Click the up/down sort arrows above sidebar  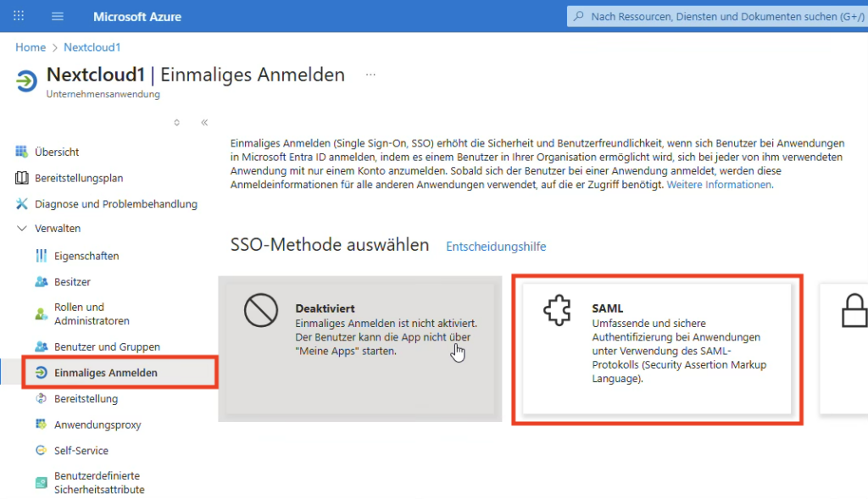click(x=176, y=122)
